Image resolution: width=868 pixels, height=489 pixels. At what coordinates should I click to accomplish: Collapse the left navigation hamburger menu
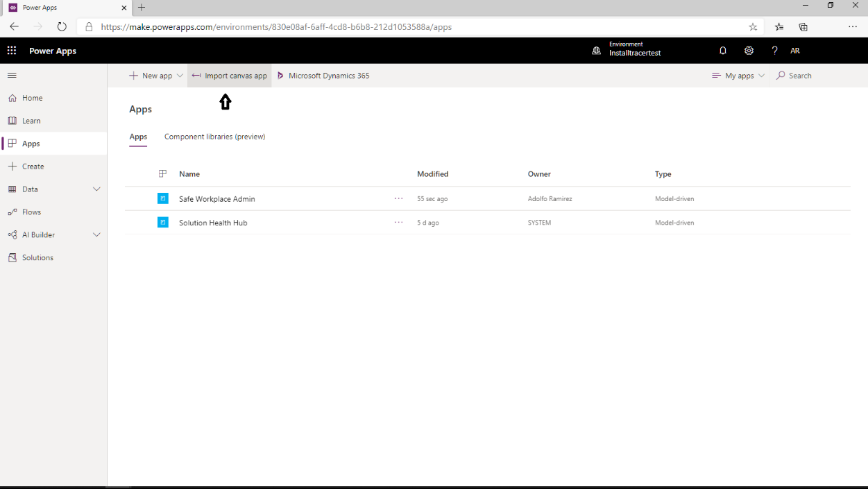point(12,75)
